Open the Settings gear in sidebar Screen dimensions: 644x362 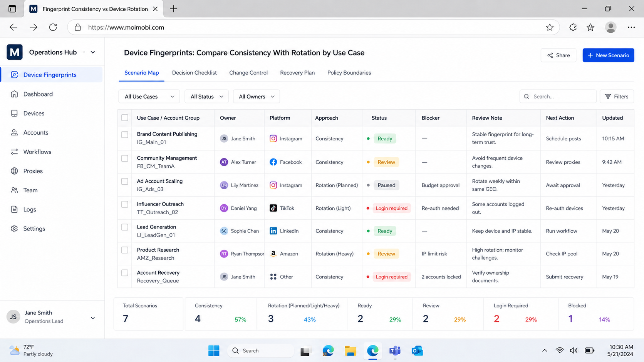[x=14, y=229]
